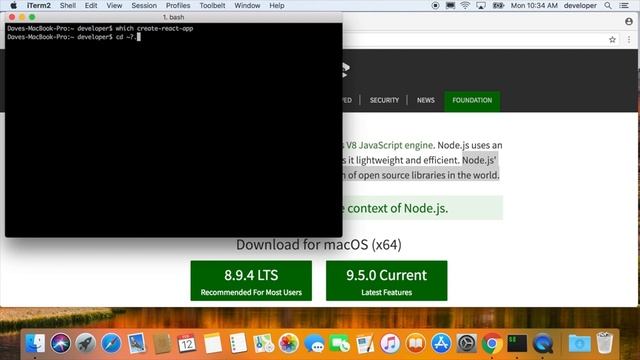The image size is (640, 360).
Task: Open Downloads folder stack in Dock
Action: 579,343
